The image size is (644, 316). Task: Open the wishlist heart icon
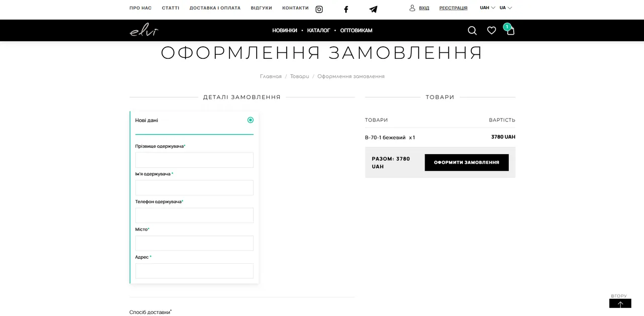pyautogui.click(x=492, y=31)
